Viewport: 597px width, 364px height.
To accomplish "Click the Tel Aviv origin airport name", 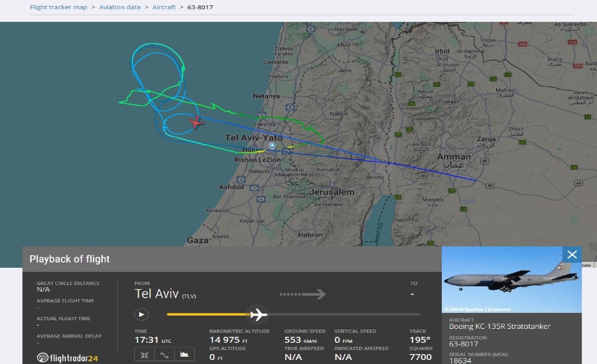I will click(x=157, y=293).
